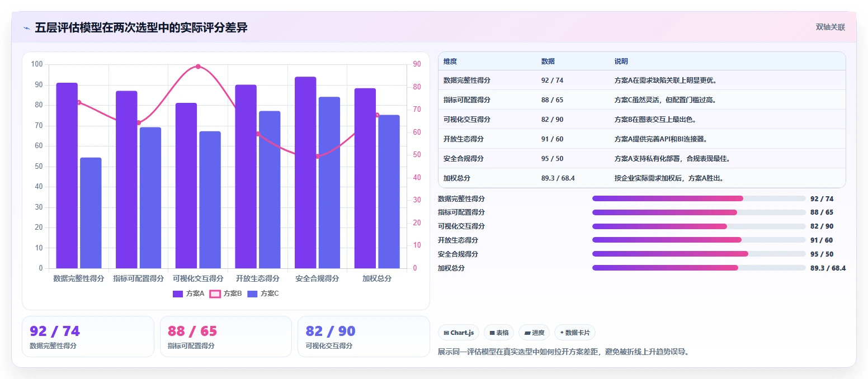Open the 88 / 65 指标可配置得分 summary card

[226, 337]
